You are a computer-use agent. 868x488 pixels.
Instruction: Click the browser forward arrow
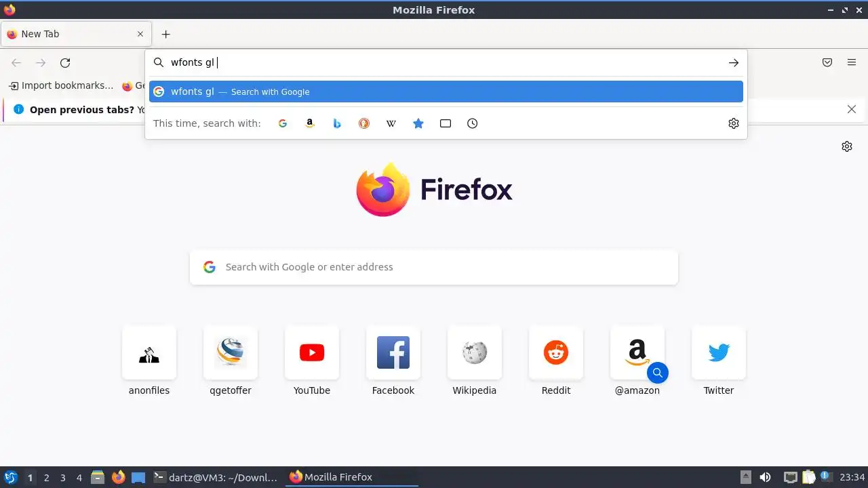[41, 63]
